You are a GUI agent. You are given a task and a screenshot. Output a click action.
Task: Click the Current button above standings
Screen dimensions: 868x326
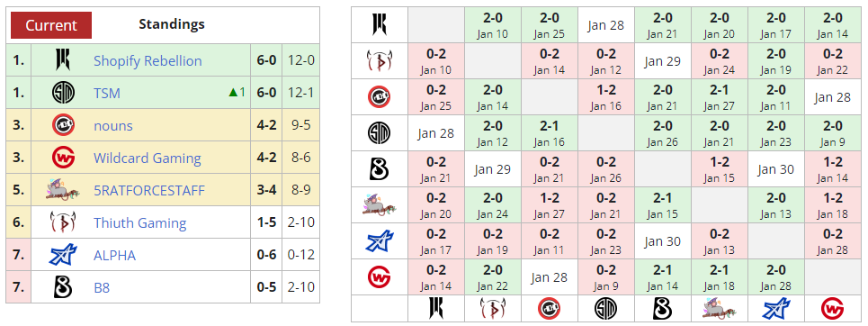pos(51,25)
